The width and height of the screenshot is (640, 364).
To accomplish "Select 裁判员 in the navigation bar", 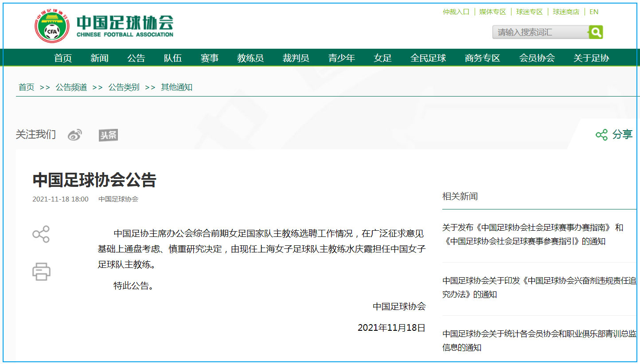I will coord(296,58).
